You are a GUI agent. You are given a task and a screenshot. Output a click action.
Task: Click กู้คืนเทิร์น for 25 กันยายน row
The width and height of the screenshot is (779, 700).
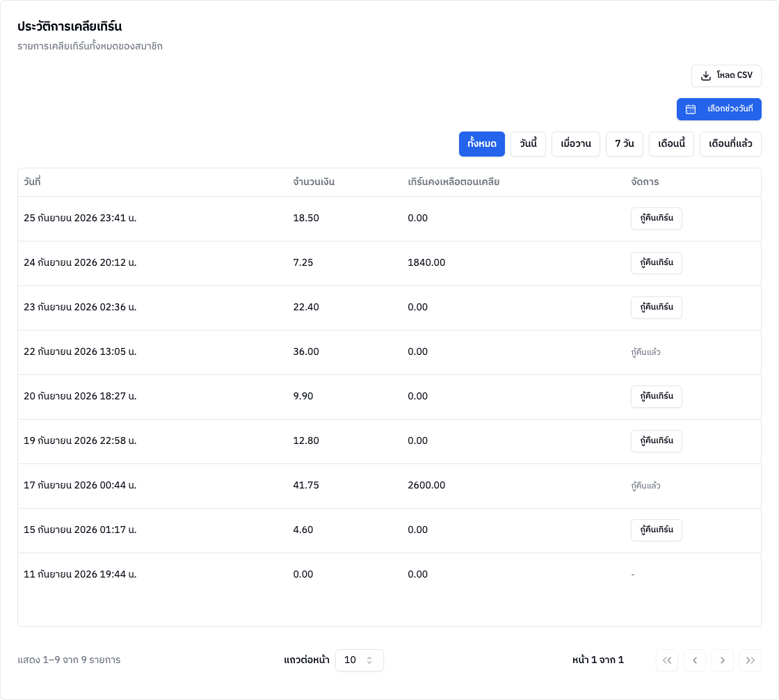click(657, 218)
